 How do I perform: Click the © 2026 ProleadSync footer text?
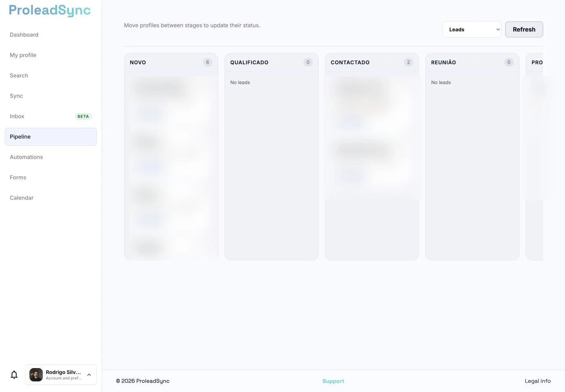(x=143, y=381)
